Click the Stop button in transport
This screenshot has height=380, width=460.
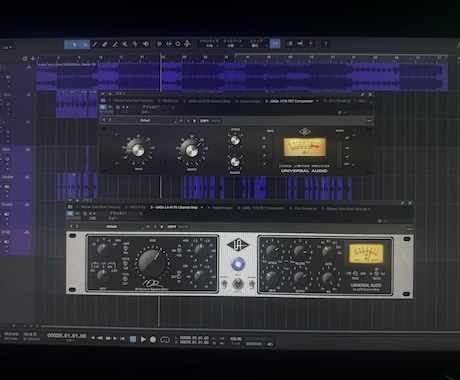(133, 339)
